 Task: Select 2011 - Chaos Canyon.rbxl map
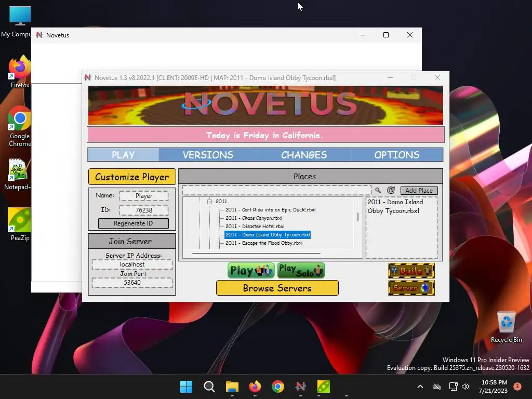click(254, 218)
